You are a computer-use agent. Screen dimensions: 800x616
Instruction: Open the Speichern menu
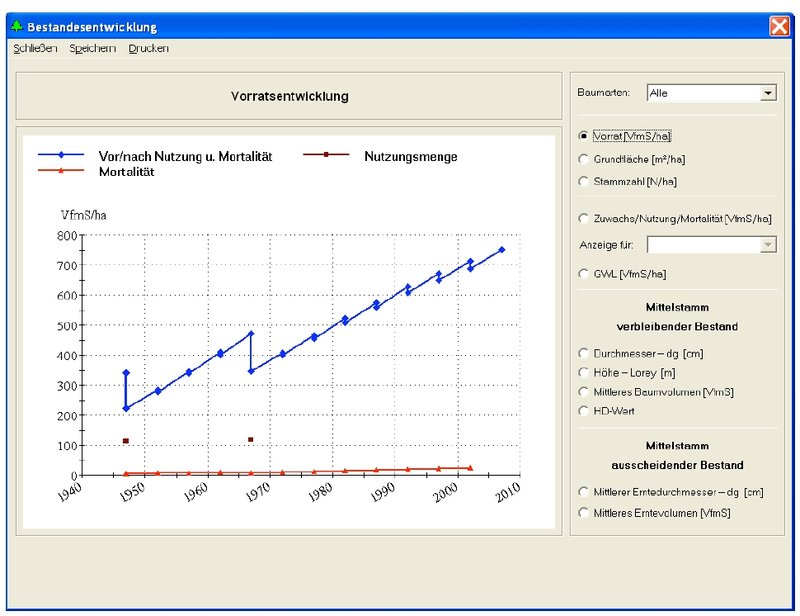pyautogui.click(x=93, y=48)
